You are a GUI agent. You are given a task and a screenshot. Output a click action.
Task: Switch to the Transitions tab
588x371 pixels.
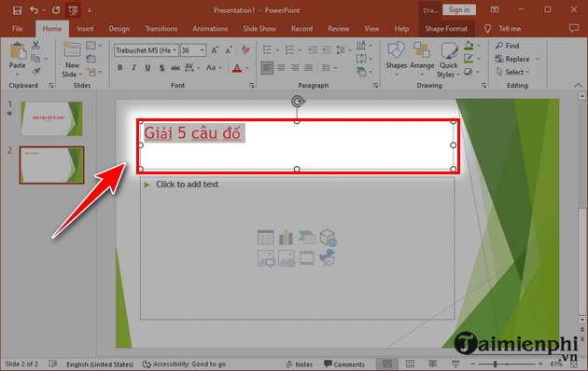point(161,29)
